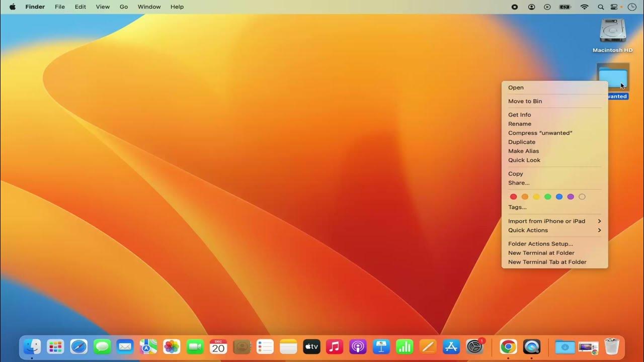Launch Safari from the Dock

coord(79,346)
